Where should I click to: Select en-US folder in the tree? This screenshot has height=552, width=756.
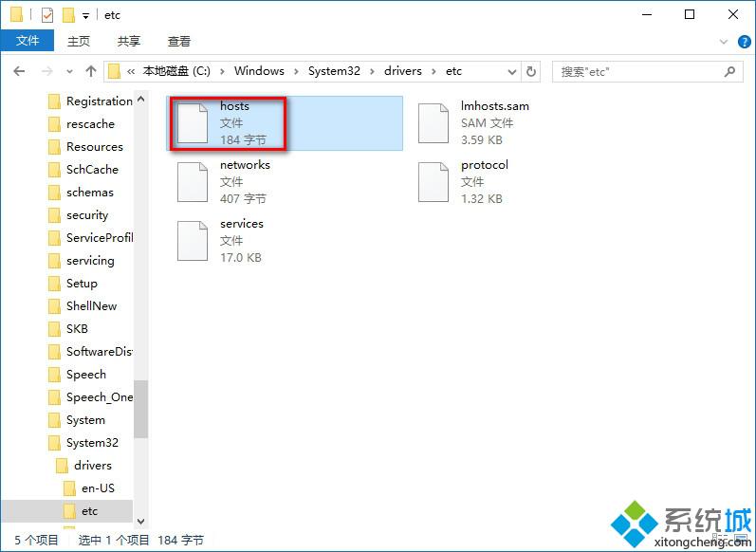[x=98, y=488]
